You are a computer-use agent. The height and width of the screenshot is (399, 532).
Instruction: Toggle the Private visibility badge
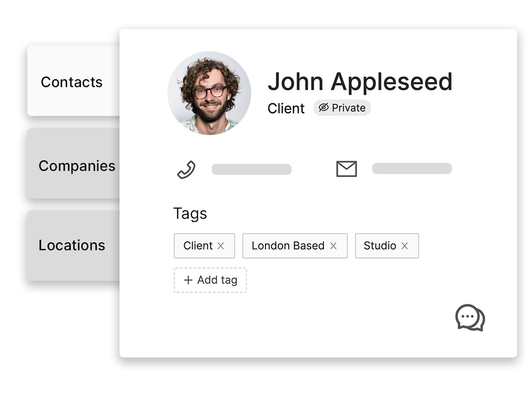[x=342, y=107]
